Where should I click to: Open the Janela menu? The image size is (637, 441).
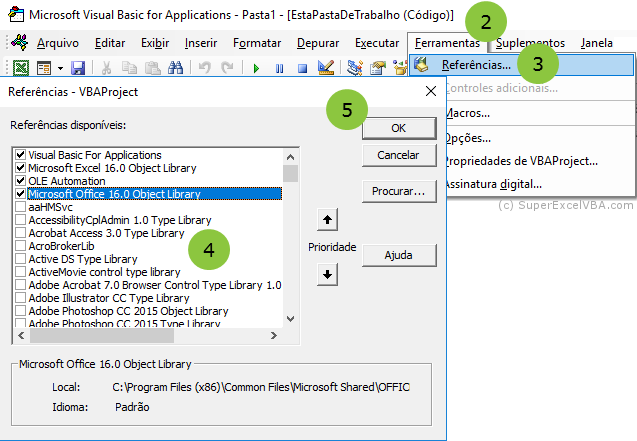[x=596, y=43]
